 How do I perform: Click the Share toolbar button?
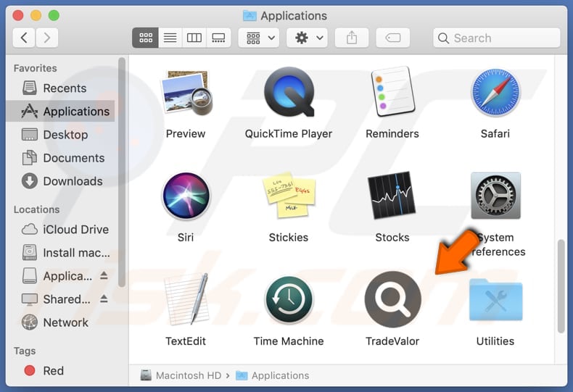pyautogui.click(x=352, y=38)
